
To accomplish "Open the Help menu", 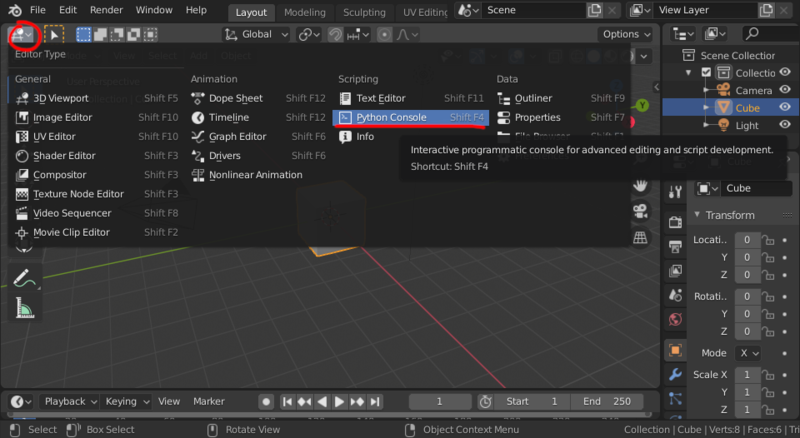I will click(x=196, y=10).
